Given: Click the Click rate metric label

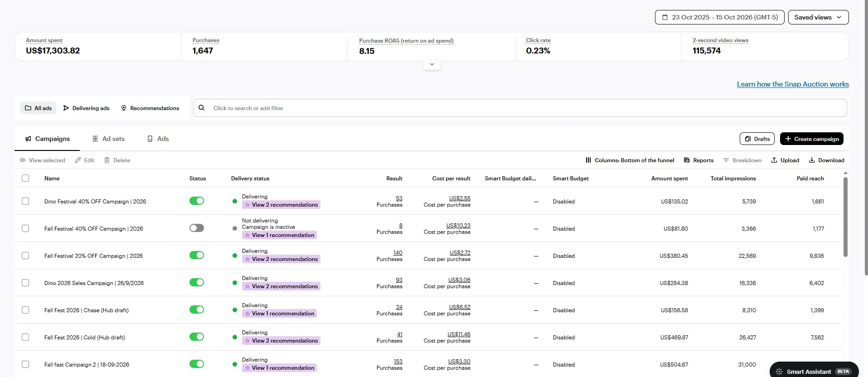Looking at the screenshot, I should tap(538, 40).
